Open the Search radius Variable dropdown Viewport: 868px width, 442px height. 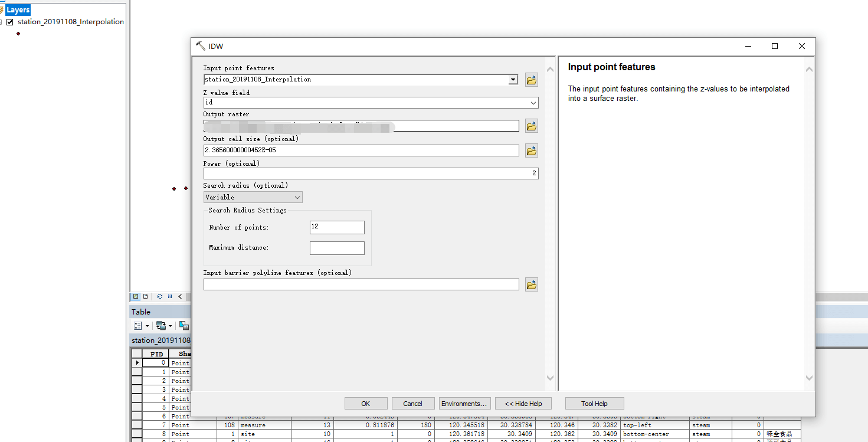[297, 197]
